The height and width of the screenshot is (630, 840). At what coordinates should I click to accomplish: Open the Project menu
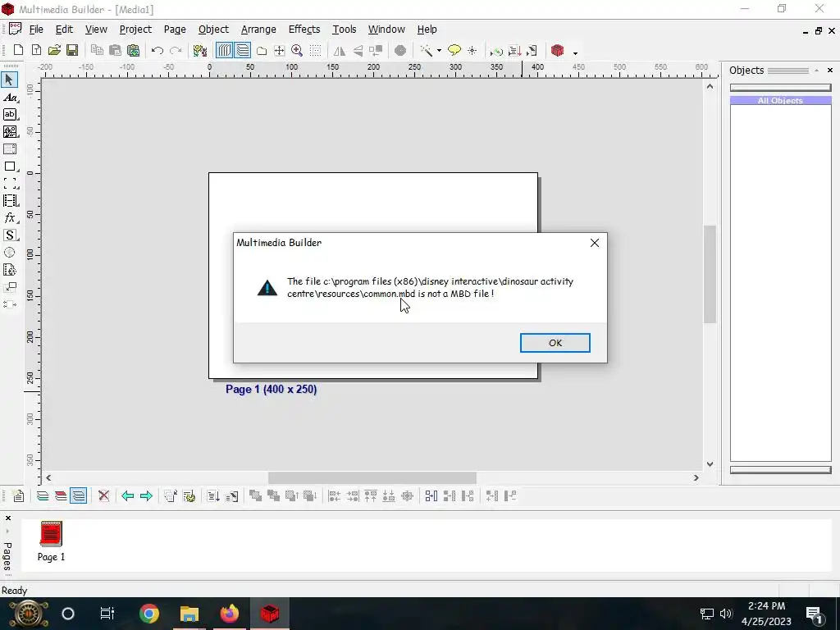[x=135, y=30]
